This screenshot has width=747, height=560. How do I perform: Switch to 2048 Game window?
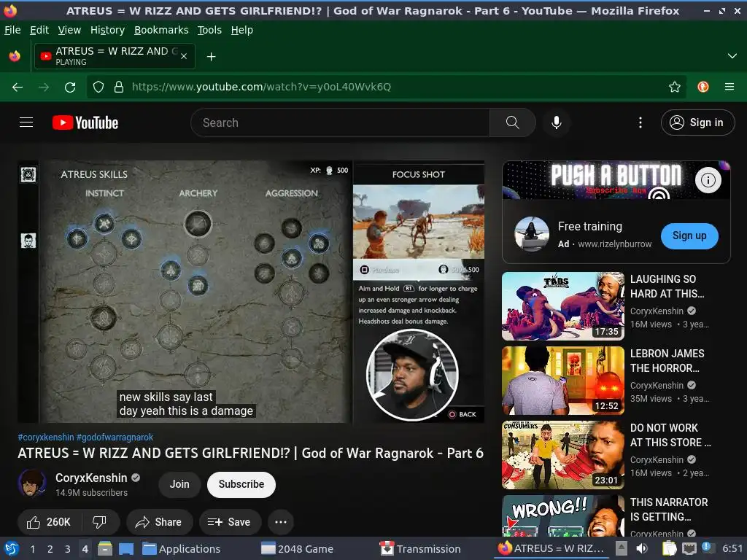[298, 549]
